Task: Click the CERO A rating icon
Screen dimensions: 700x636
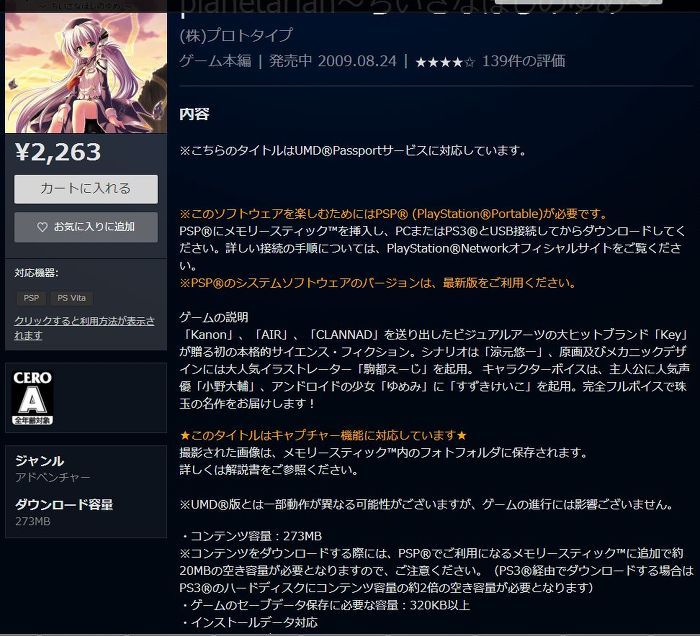Action: [33, 398]
